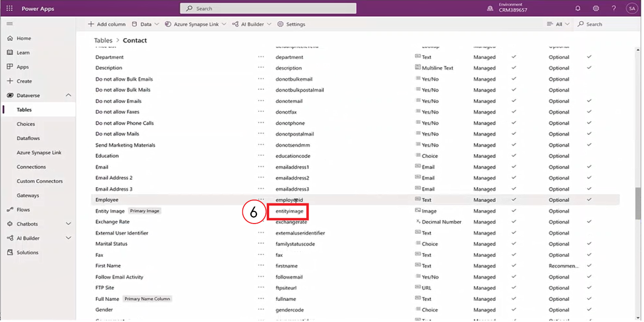Click the External User Identifier column
Image resolution: width=644 pixels, height=322 pixels.
click(122, 233)
